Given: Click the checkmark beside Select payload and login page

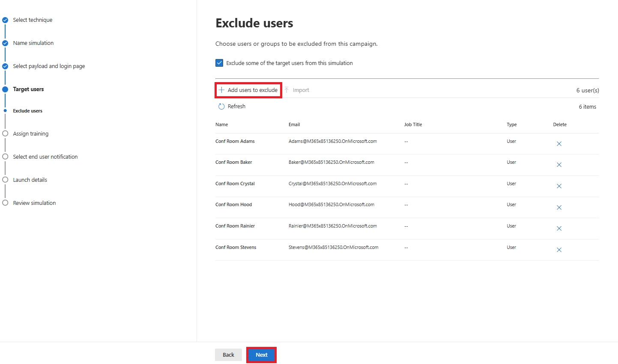Looking at the screenshot, I should point(5,66).
